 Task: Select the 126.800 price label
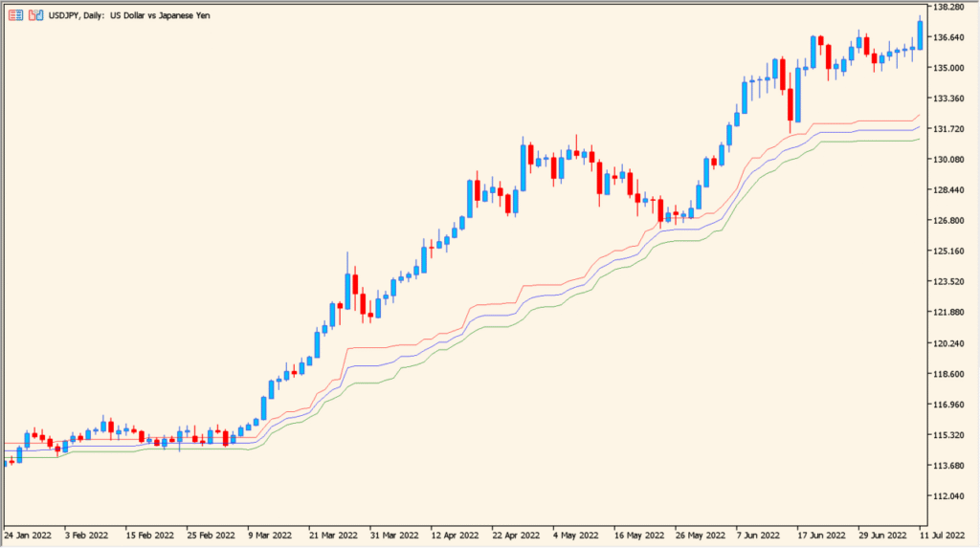coord(948,221)
